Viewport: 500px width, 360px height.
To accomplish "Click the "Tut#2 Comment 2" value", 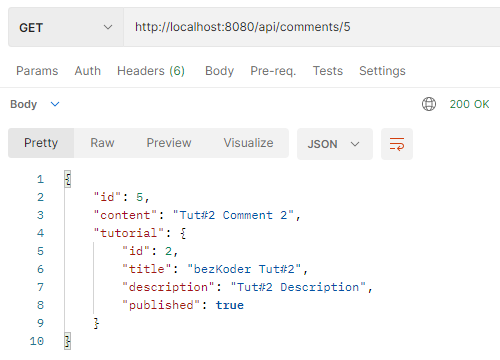I will (x=233, y=215).
